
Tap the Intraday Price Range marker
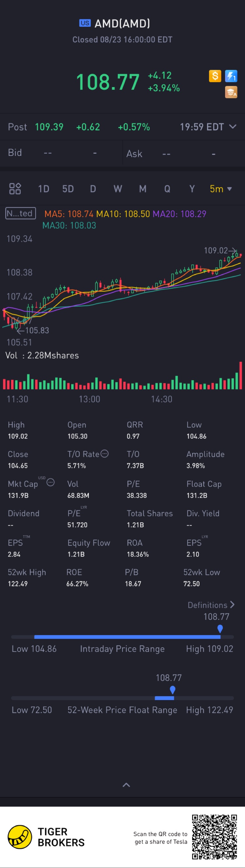coord(220,628)
